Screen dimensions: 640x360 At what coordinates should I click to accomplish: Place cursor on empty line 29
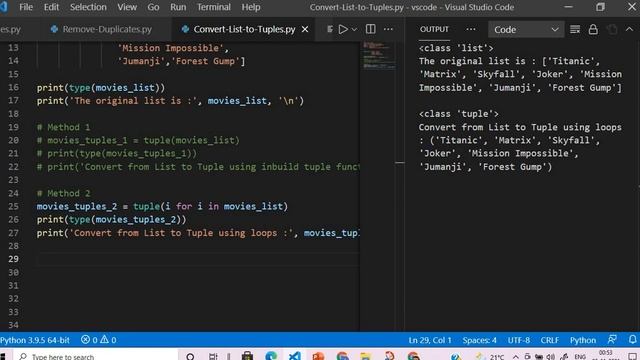click(x=198, y=259)
